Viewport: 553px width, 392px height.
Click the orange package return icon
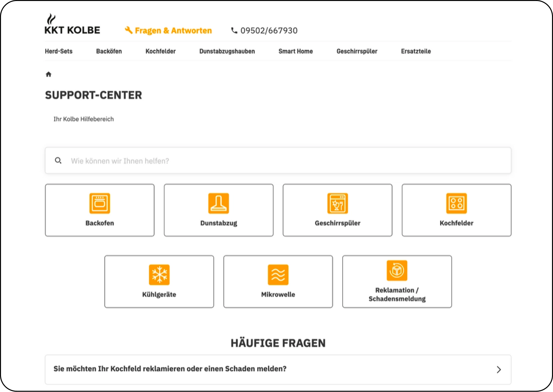coord(397,271)
